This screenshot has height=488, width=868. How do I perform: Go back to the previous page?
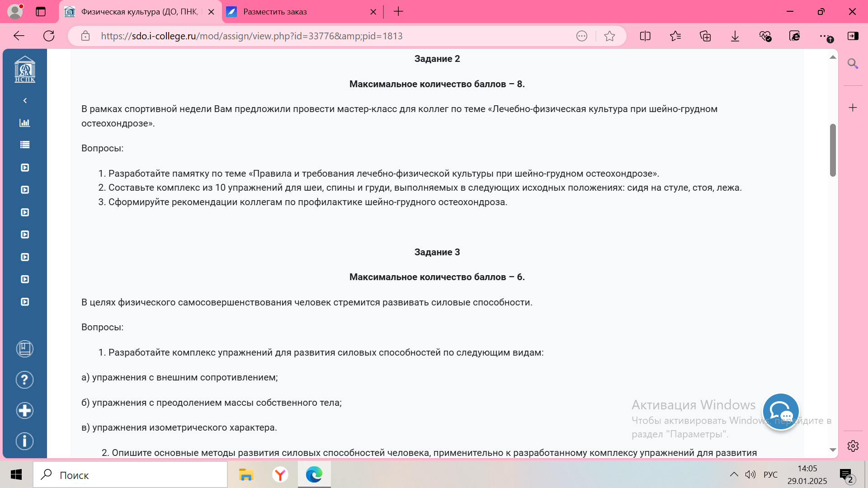[x=19, y=36]
